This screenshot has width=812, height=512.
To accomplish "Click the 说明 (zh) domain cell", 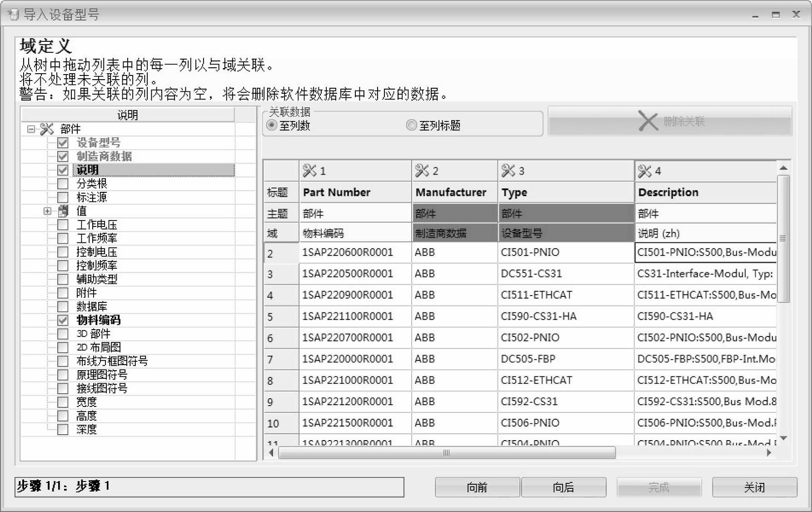I will 706,233.
